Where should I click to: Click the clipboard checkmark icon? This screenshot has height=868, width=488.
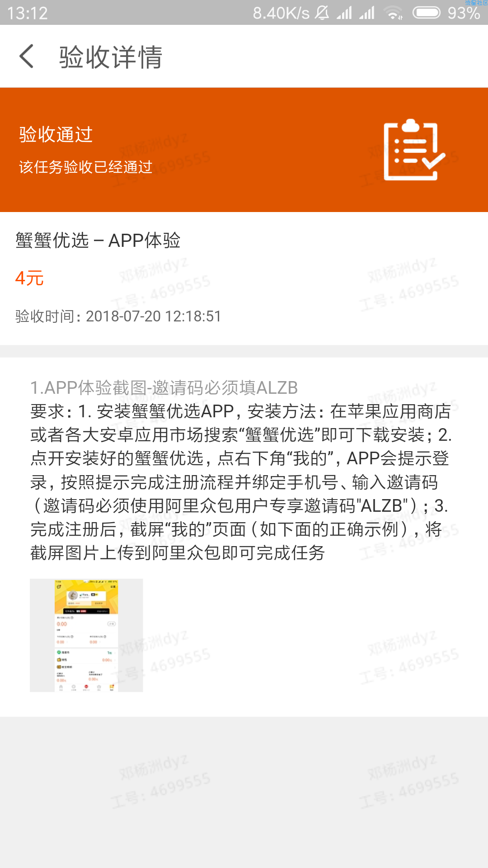414,150
